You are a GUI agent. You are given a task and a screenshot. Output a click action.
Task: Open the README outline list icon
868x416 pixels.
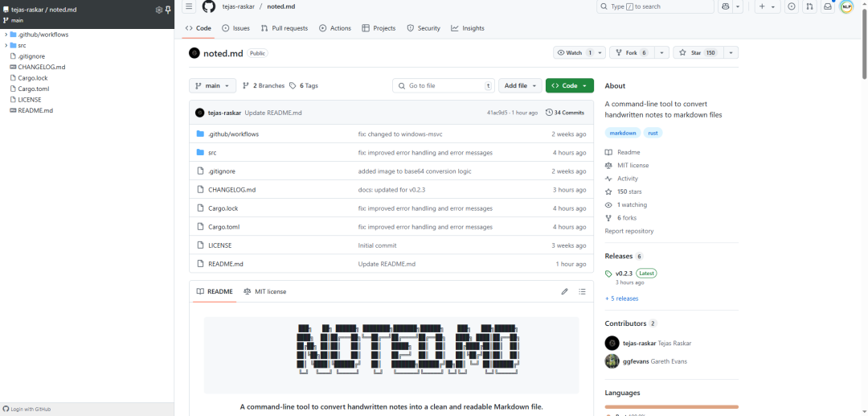click(x=583, y=291)
